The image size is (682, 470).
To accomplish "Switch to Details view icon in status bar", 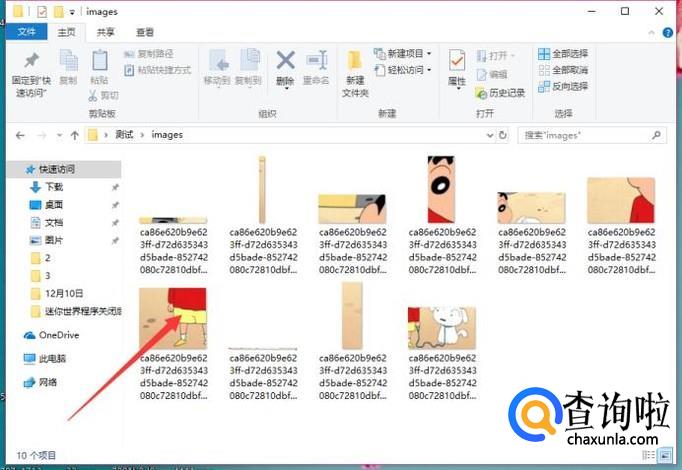I will click(648, 455).
